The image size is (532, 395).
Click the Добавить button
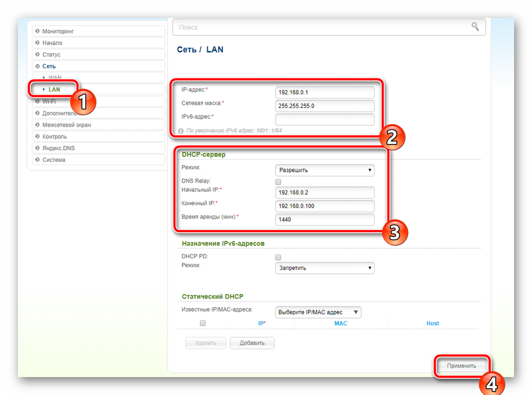point(252,343)
